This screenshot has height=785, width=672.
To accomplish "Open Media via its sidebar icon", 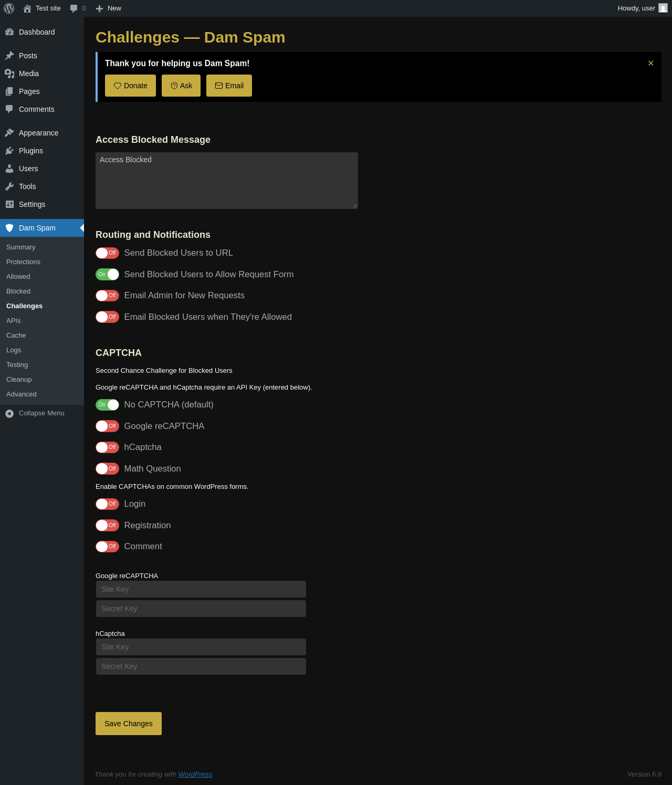I will coord(9,74).
